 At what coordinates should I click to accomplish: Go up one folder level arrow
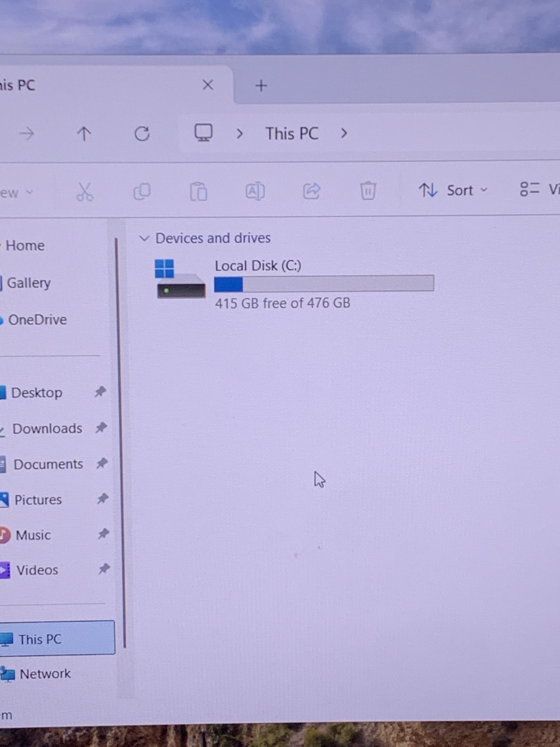(84, 134)
